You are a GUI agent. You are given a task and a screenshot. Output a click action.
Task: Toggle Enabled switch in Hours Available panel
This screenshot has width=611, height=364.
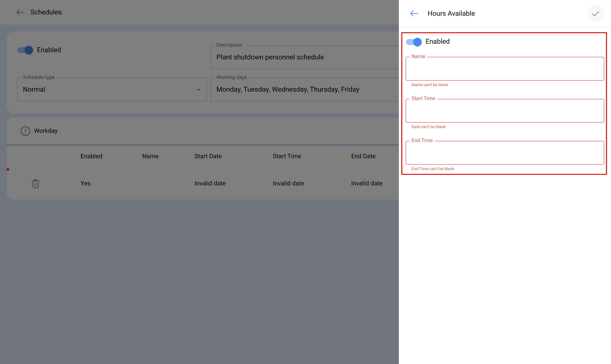pos(414,42)
